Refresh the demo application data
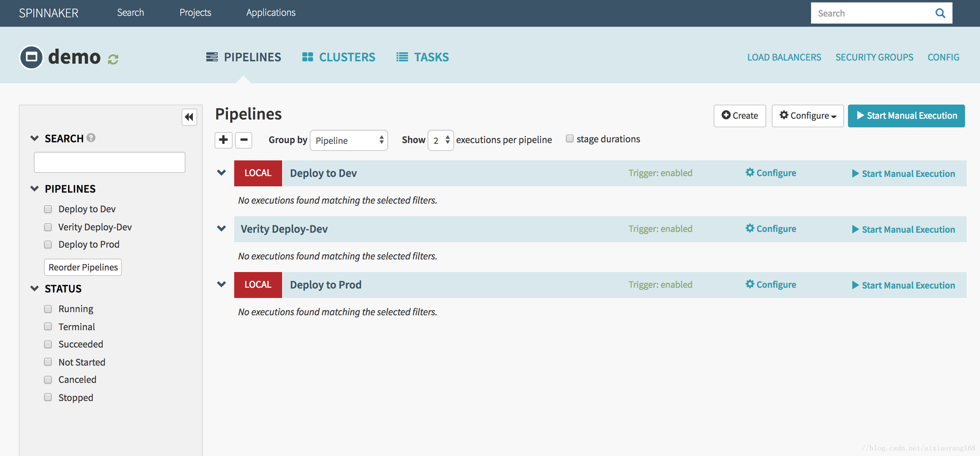Viewport: 980px width, 456px height. click(113, 59)
